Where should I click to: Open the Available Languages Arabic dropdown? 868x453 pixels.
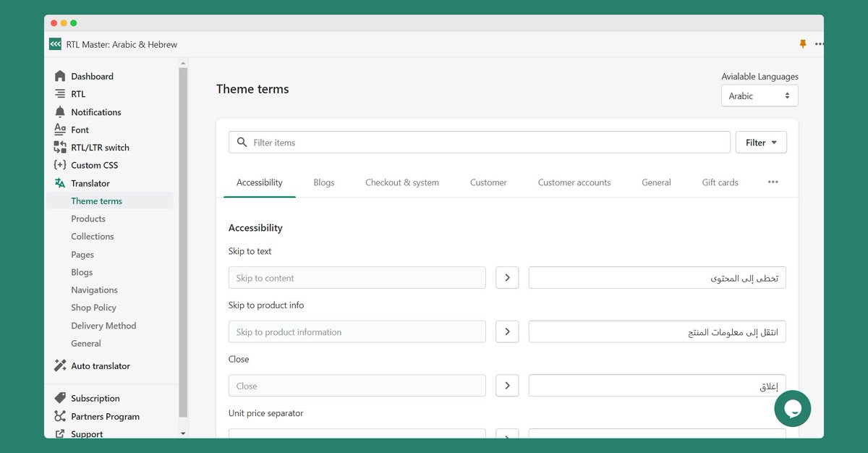coord(759,96)
